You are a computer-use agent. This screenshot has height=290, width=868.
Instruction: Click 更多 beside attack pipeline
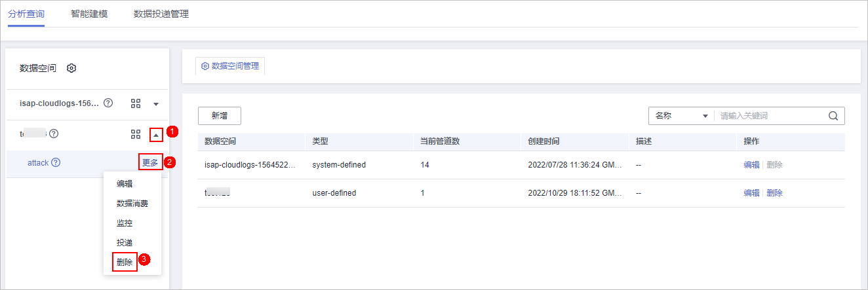150,162
